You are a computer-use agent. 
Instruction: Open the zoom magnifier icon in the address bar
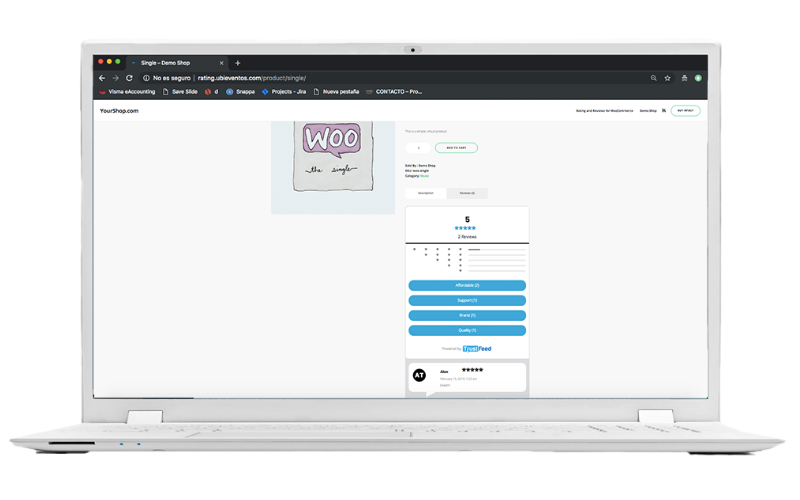(654, 78)
